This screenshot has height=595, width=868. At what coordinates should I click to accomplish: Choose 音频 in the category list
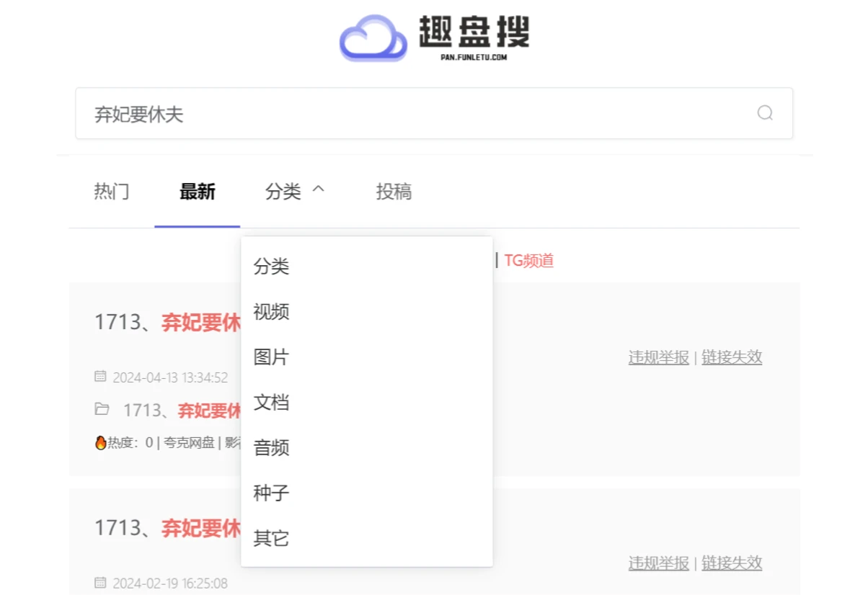pyautogui.click(x=271, y=447)
